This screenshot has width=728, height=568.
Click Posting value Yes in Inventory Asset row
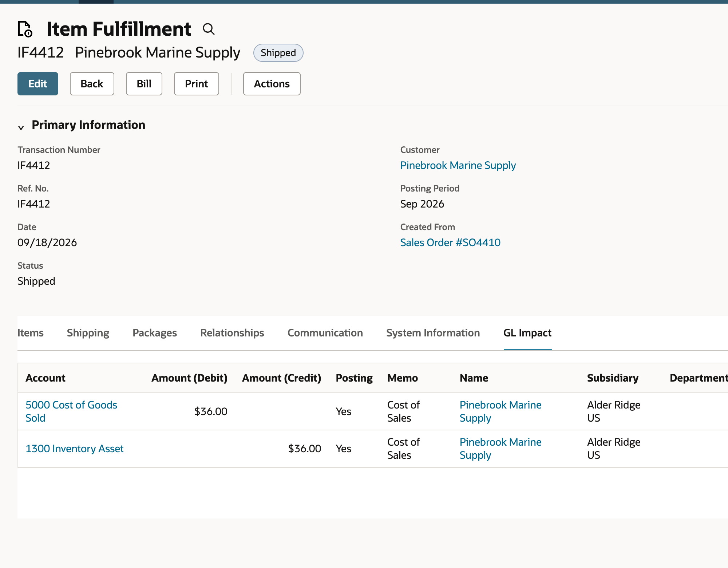[343, 449]
